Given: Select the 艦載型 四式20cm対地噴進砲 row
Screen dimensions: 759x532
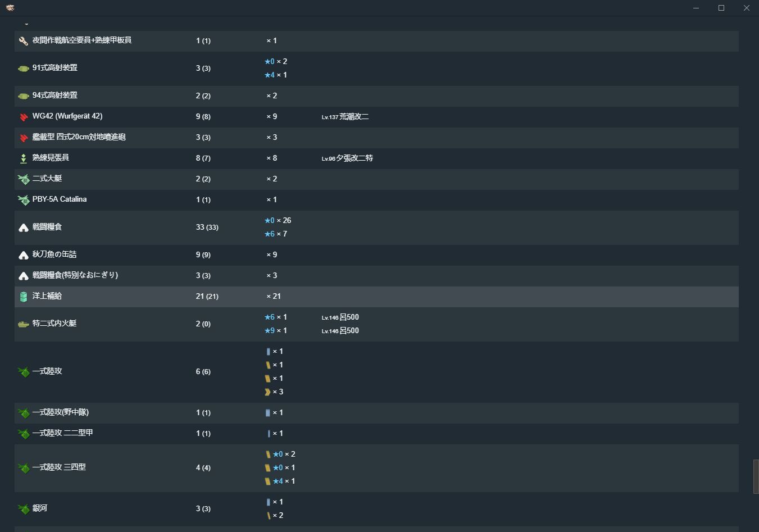Looking at the screenshot, I should [x=376, y=138].
